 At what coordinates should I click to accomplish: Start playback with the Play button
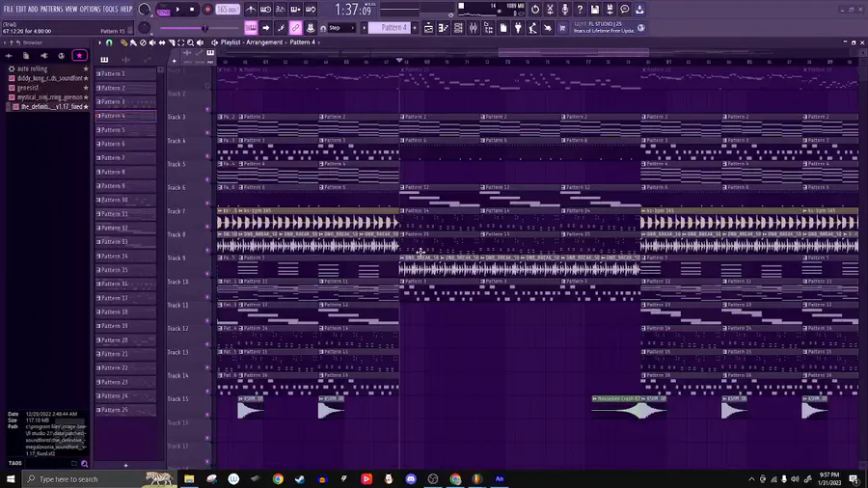click(x=177, y=10)
